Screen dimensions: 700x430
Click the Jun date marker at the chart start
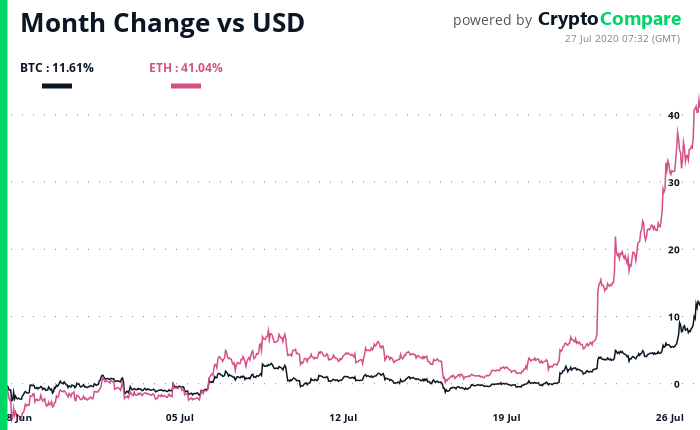[x=20, y=417]
